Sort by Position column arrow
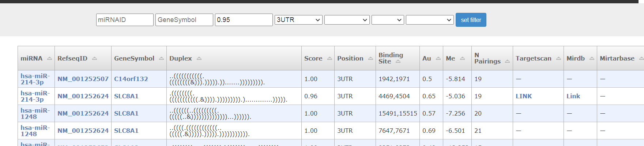 click(370, 58)
